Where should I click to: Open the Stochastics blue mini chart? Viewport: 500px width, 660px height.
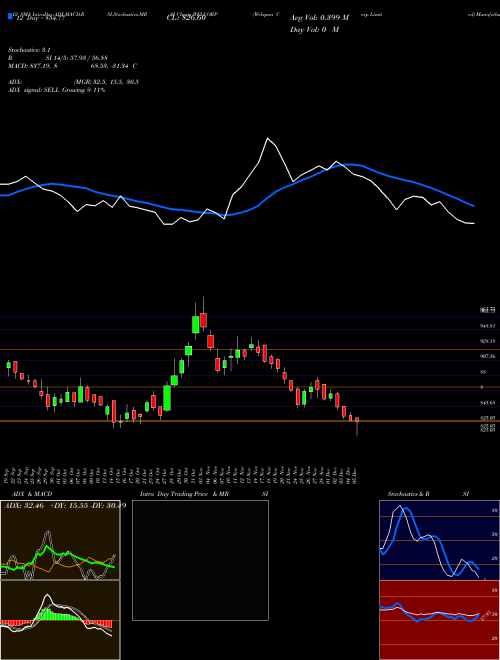tap(439, 540)
